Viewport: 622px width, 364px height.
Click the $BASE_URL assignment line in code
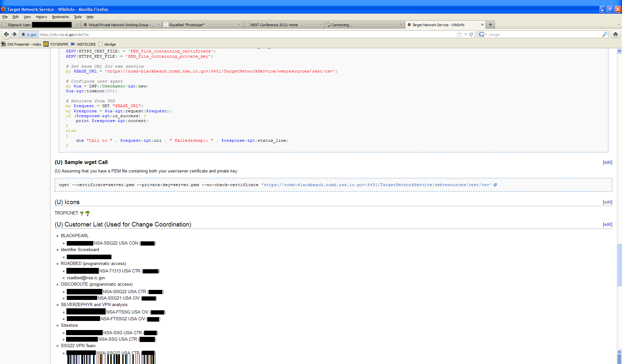click(x=202, y=71)
